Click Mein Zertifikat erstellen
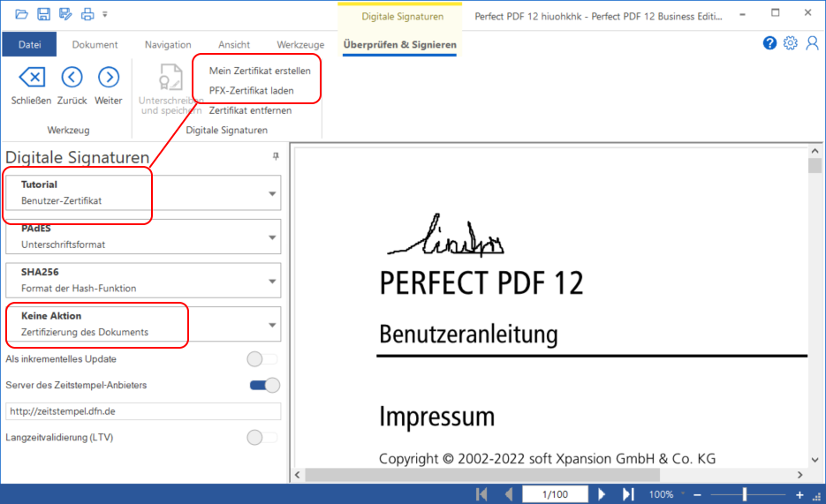This screenshot has width=826, height=504. [x=259, y=71]
